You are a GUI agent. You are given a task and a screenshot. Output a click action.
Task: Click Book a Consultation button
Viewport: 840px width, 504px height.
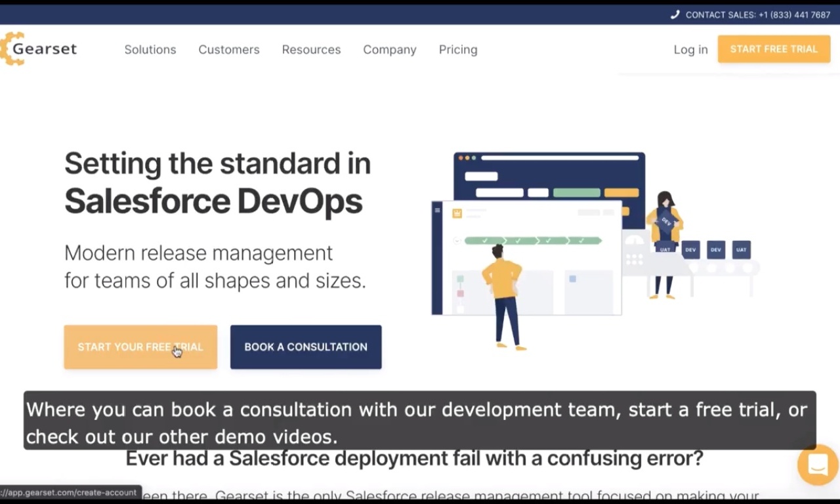pyautogui.click(x=306, y=346)
